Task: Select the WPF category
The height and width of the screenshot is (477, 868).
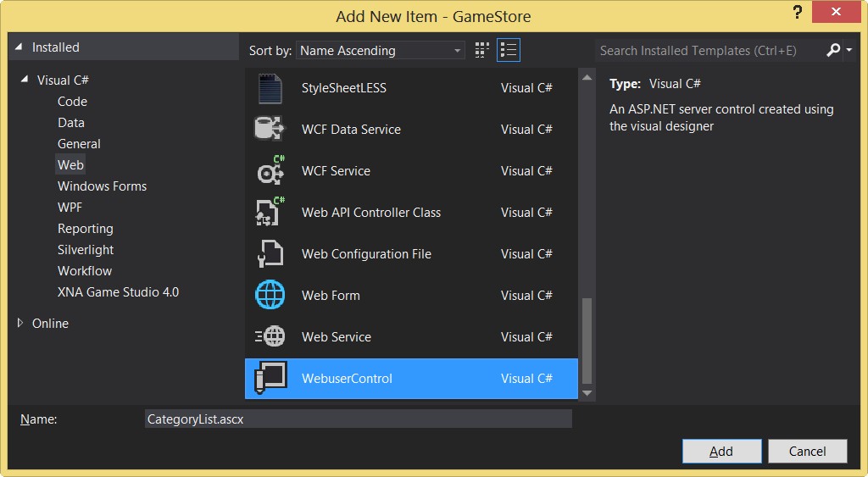Action: click(70, 207)
